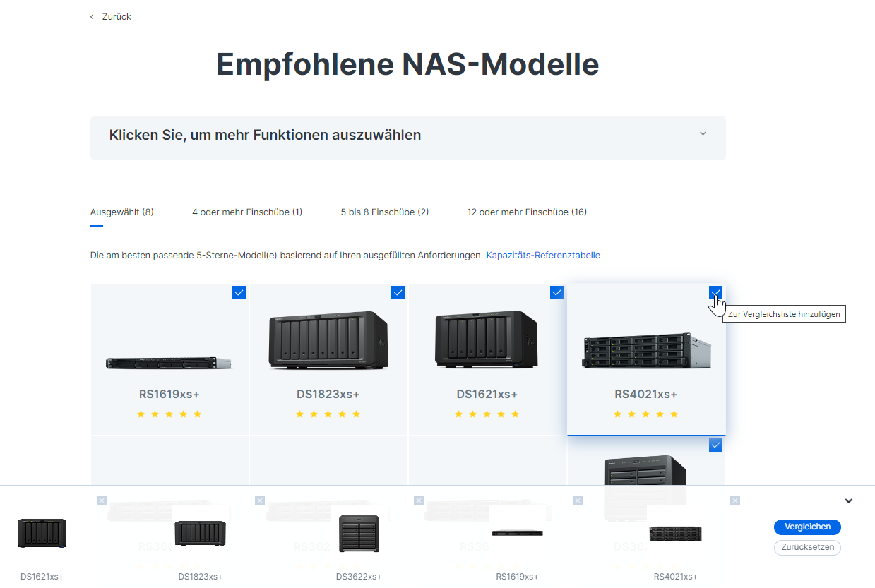Open the Kapazitäts-Referenztabelle link
This screenshot has height=588, width=875.
543,256
